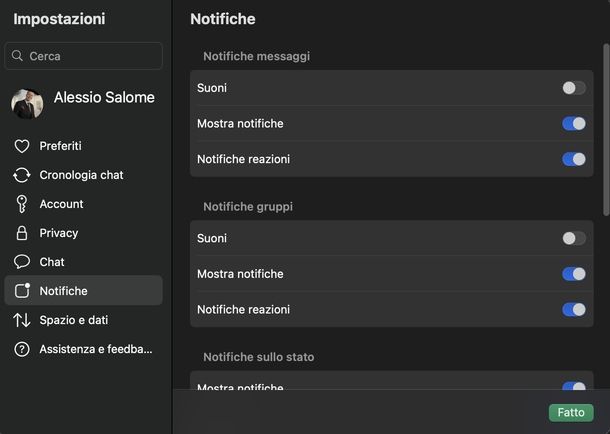Enable Suoni under Notifiche gruppi
610x434 pixels.
574,238
